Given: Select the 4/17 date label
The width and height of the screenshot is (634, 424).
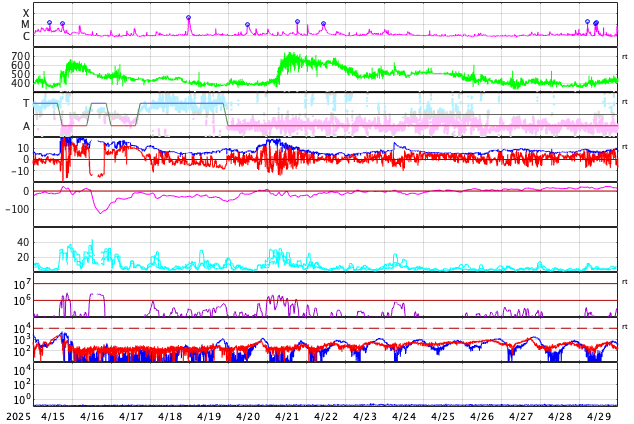Looking at the screenshot, I should pyautogui.click(x=131, y=417).
